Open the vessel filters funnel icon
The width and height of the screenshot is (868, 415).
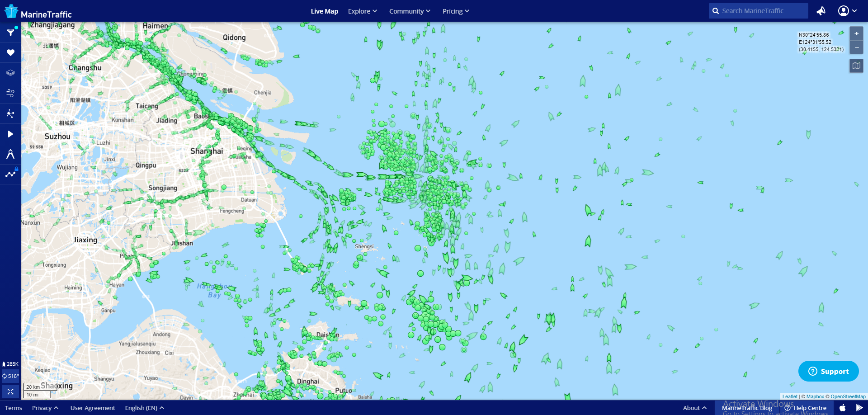click(x=10, y=32)
